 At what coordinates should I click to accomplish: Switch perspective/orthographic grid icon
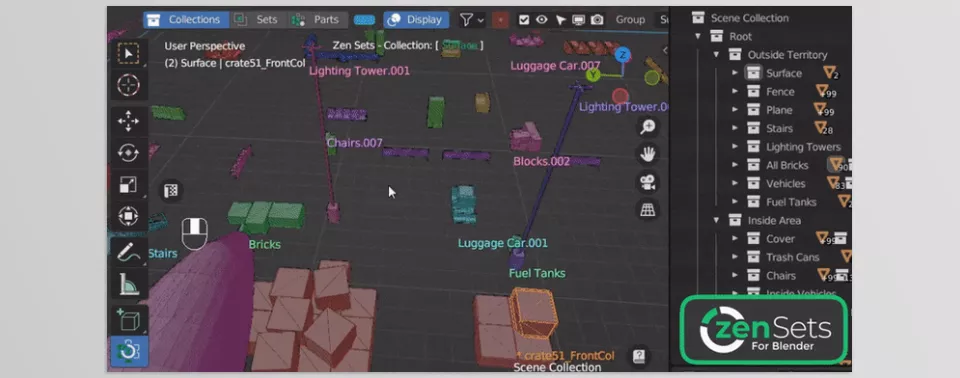648,210
